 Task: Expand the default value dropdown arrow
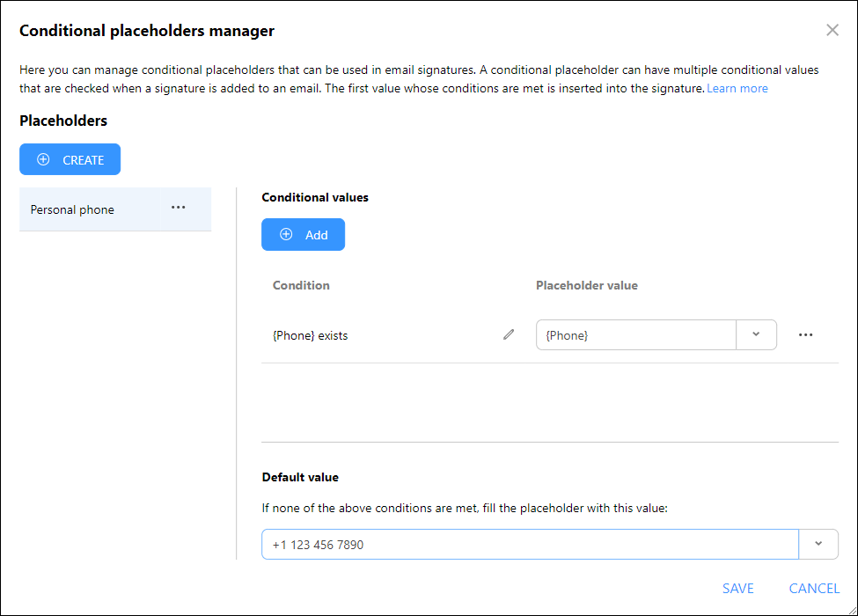click(818, 545)
